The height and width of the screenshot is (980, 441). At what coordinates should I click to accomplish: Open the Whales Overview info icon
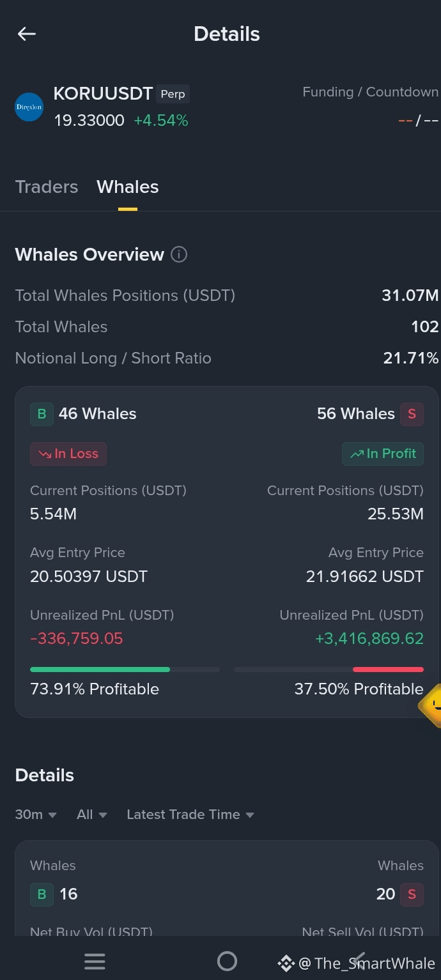(179, 254)
